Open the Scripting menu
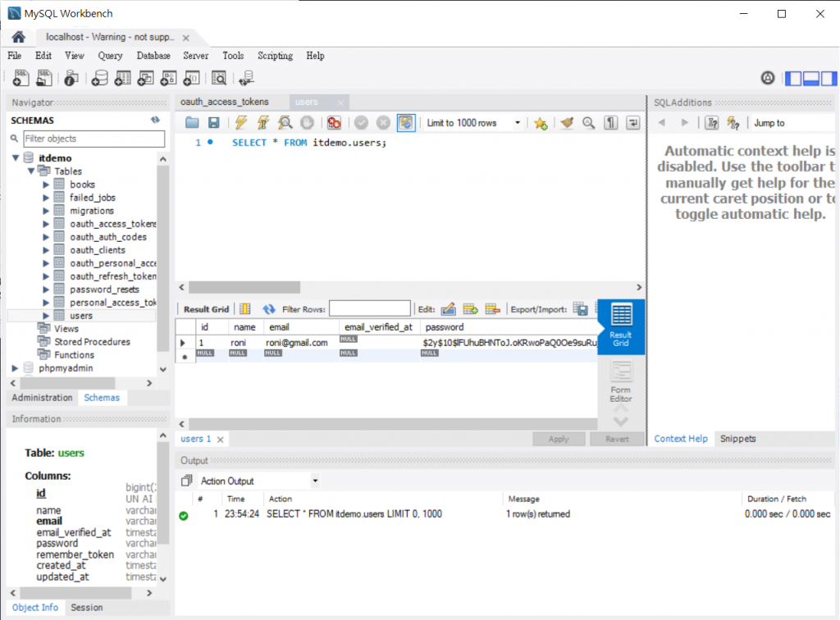Screen dimensions: 840x620 click(x=276, y=56)
